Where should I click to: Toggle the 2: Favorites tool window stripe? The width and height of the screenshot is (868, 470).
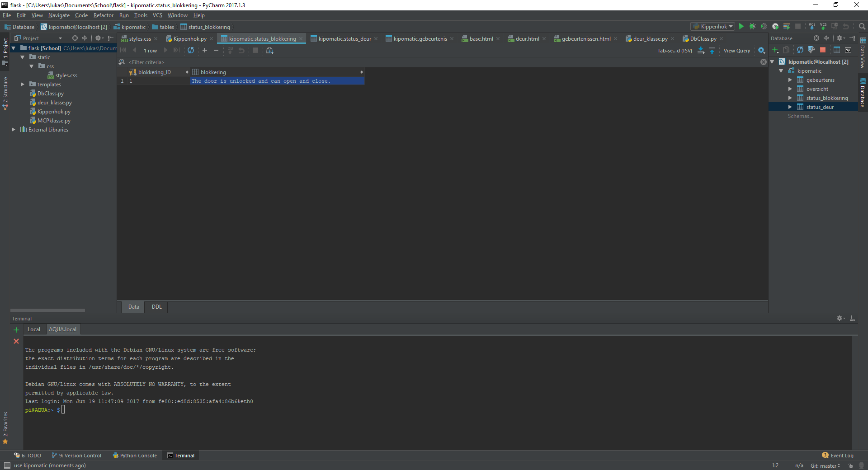pyautogui.click(x=5, y=428)
